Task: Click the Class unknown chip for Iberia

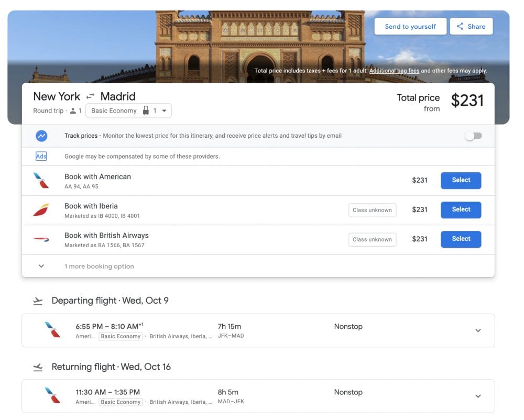Action: (372, 210)
